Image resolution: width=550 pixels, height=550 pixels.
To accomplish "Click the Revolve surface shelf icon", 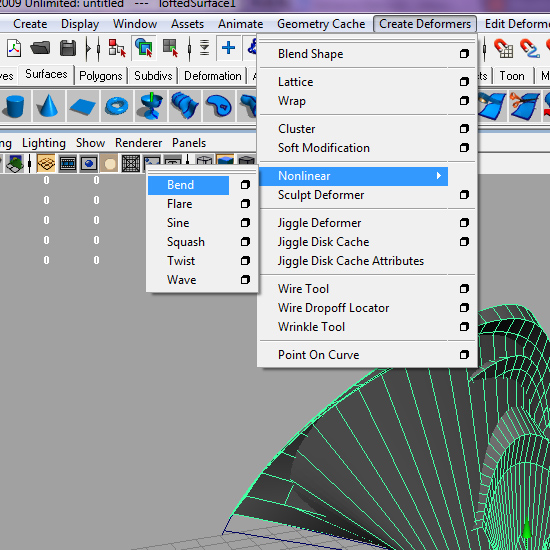I will (151, 106).
